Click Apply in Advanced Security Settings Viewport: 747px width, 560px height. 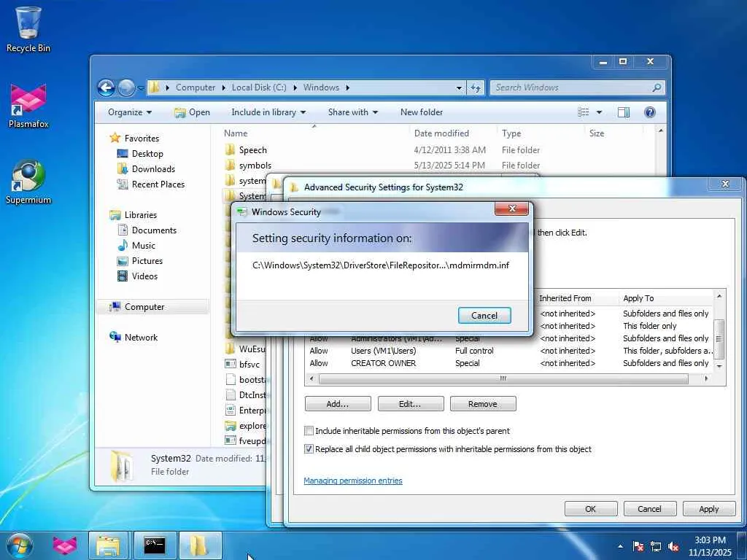(x=709, y=509)
